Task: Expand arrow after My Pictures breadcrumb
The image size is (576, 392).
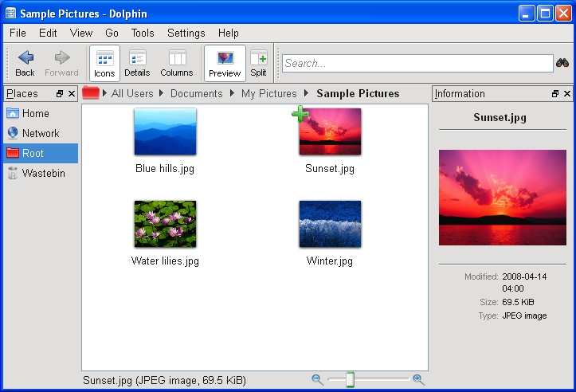Action: pyautogui.click(x=307, y=94)
